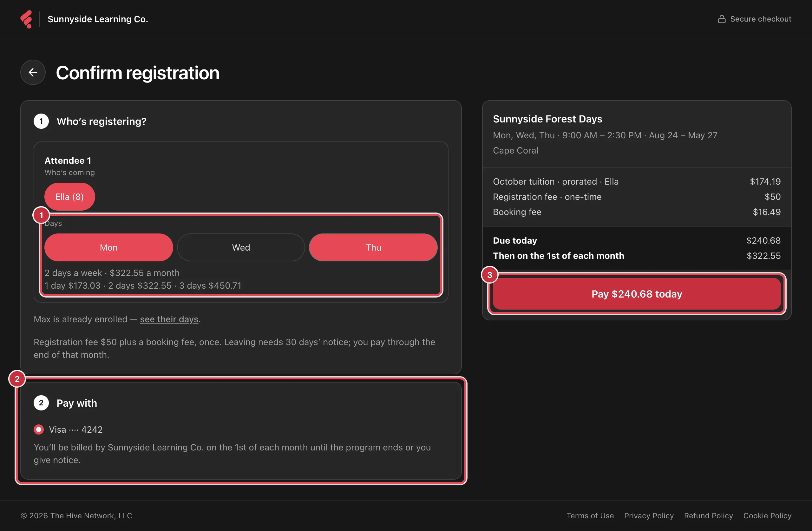Click the schedule line Mon, Wed, Thu 9:00 AM
This screenshot has width=812, height=531.
[605, 135]
